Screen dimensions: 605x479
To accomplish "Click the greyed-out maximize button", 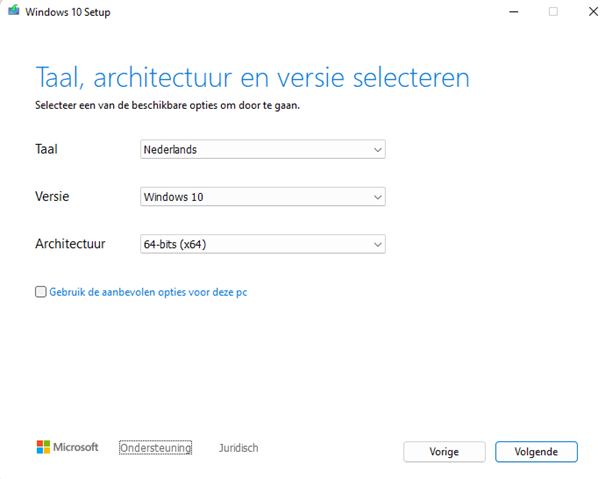I will point(553,12).
